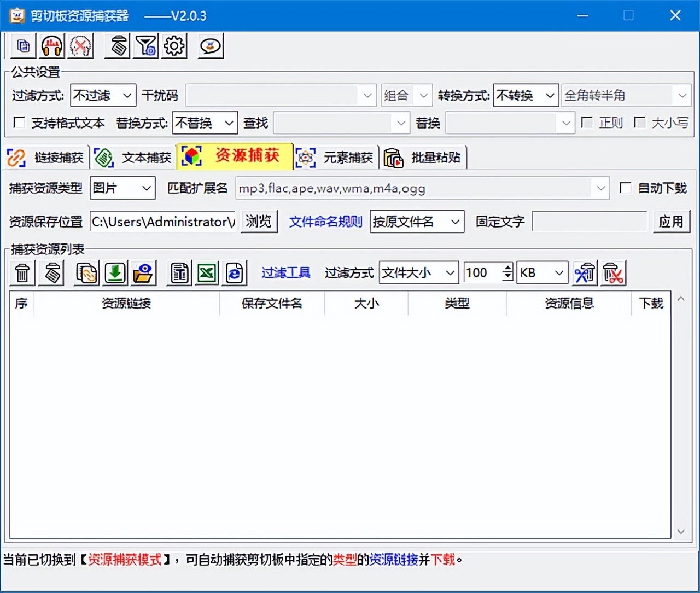This screenshot has height=593, width=700.
Task: Export list with the Excel icon
Action: (x=207, y=273)
